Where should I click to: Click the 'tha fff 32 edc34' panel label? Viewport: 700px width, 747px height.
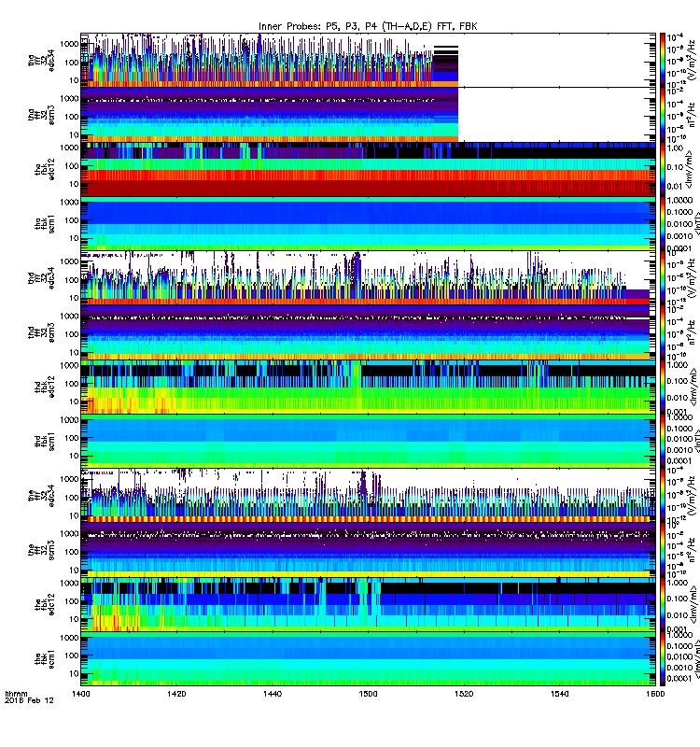[41, 60]
